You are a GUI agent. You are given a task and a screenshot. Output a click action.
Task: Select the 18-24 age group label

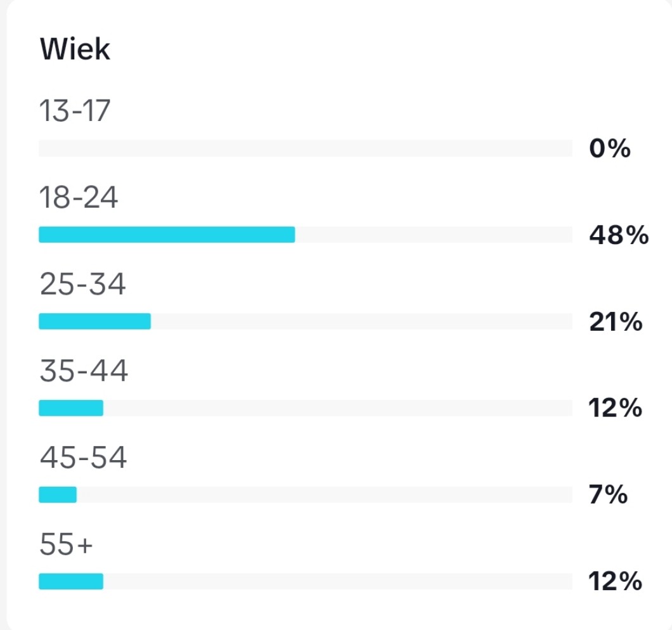tap(79, 198)
